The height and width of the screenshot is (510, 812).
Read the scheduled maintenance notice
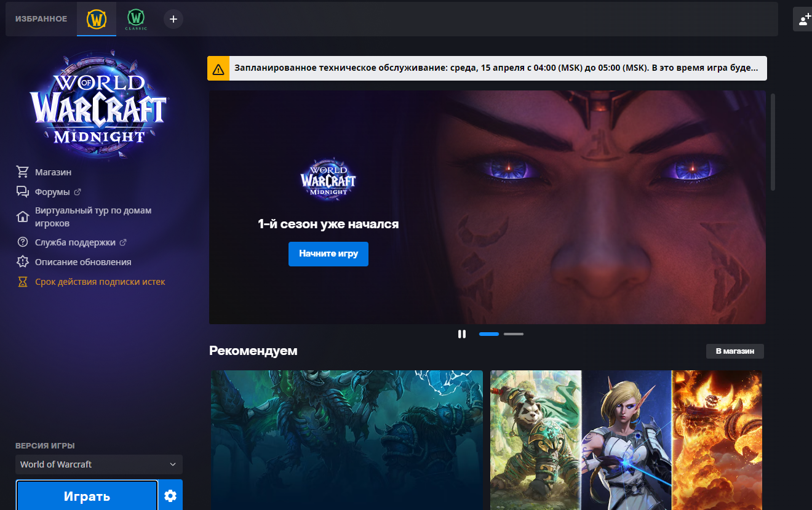pos(495,68)
